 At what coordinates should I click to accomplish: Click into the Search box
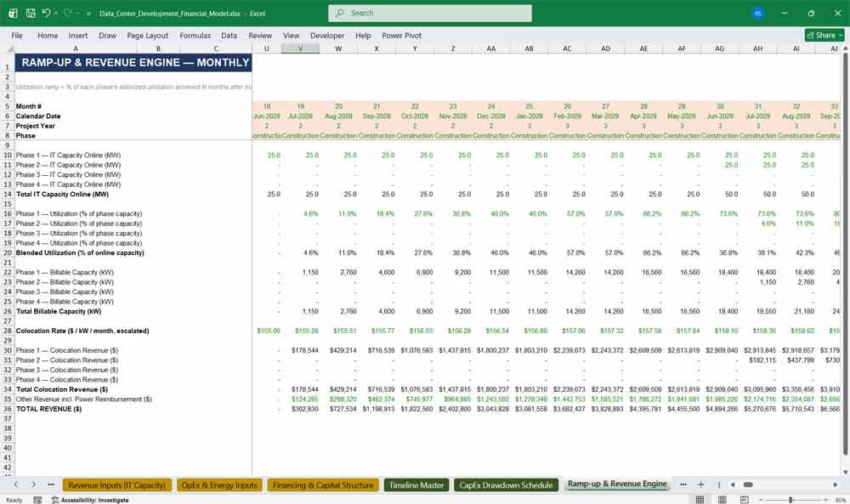point(430,13)
